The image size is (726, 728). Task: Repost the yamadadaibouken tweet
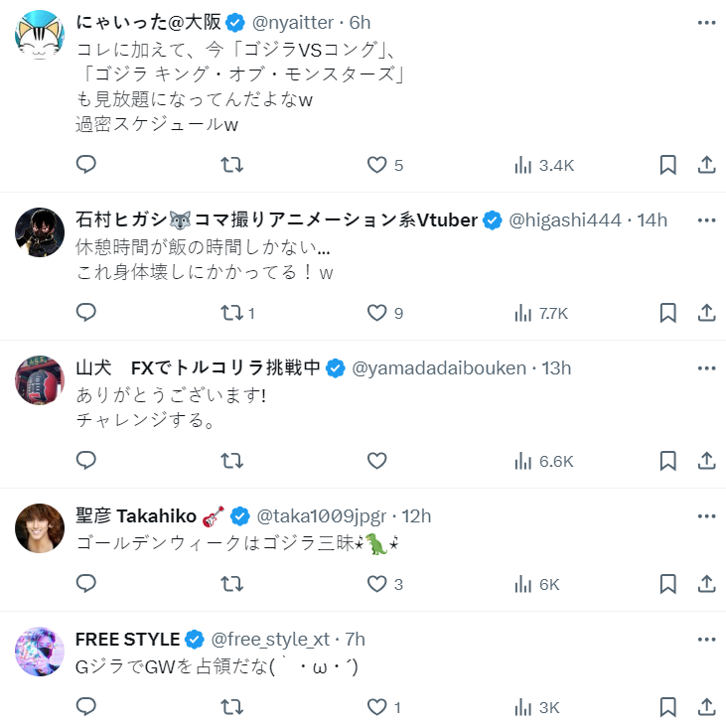point(231,461)
